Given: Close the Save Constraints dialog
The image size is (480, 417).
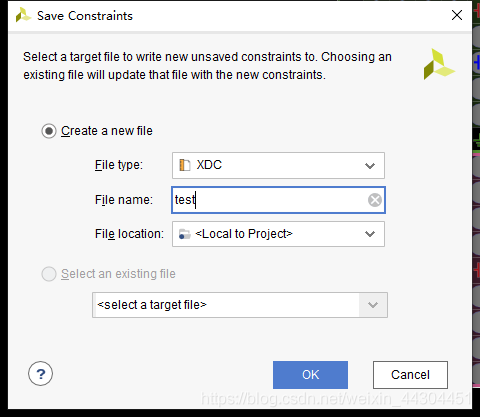Looking at the screenshot, I should [457, 15].
